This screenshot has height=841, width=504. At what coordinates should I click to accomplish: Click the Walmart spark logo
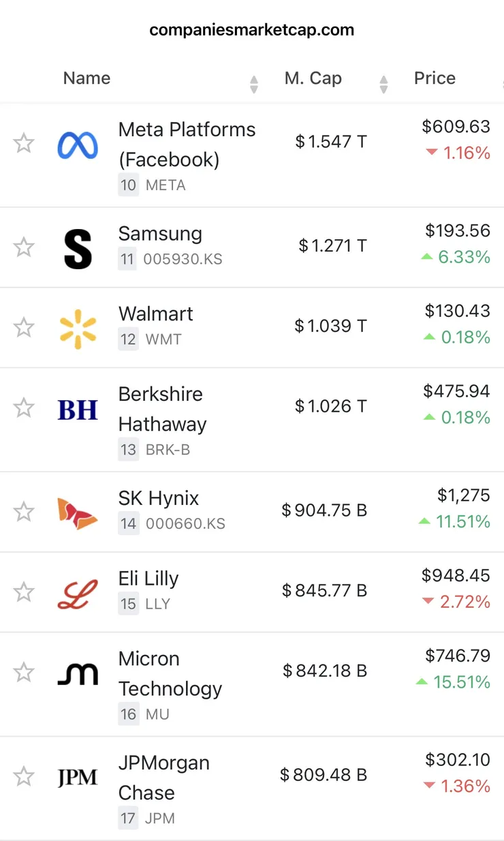click(x=78, y=328)
